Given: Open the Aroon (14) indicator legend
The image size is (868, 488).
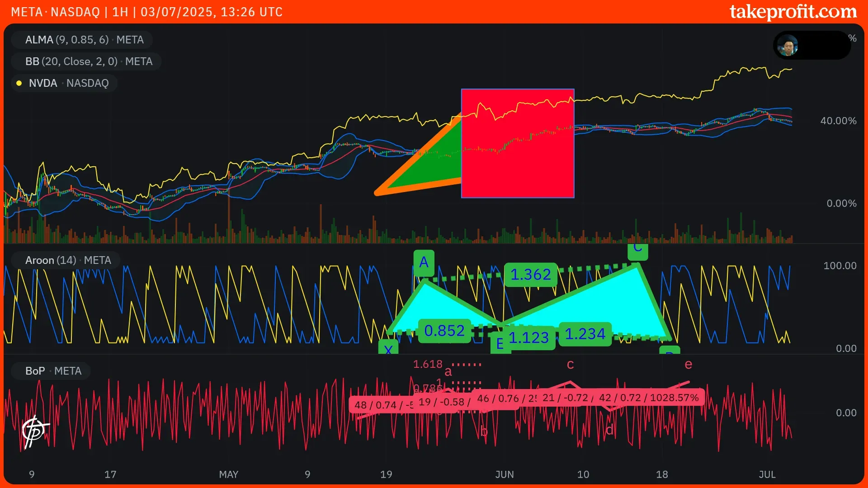Looking at the screenshot, I should click(68, 260).
